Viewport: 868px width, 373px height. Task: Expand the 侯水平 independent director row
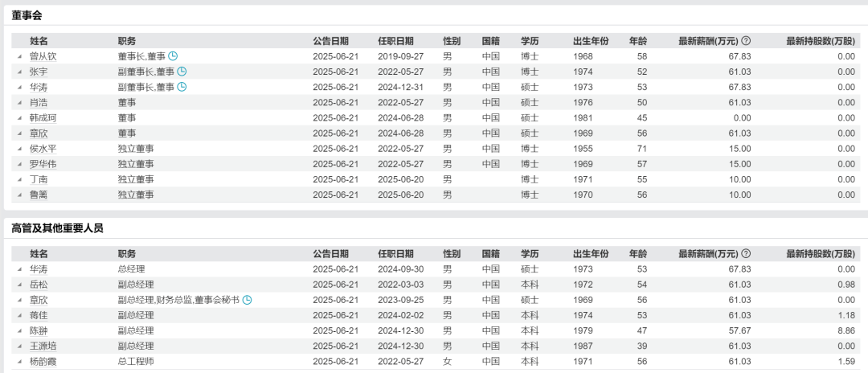pos(19,150)
